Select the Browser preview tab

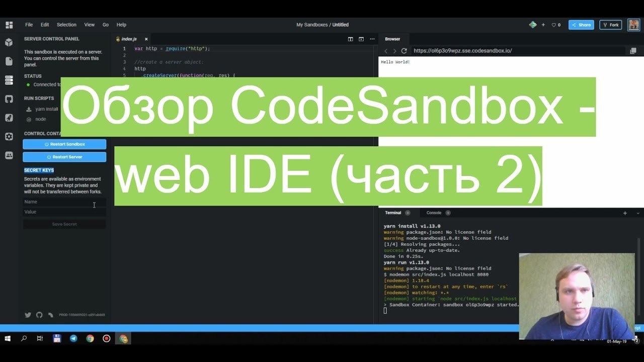[393, 39]
